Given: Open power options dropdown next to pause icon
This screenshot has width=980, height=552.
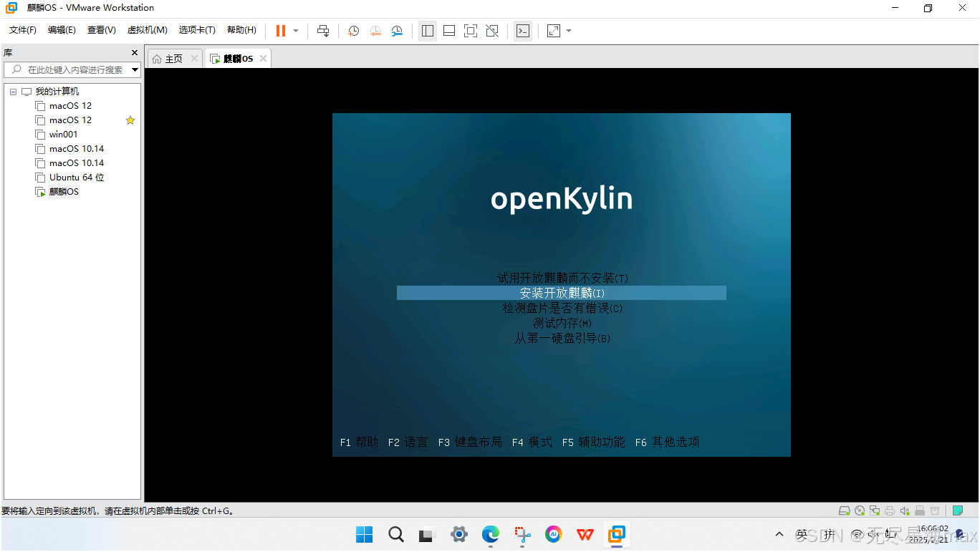Looking at the screenshot, I should (296, 31).
